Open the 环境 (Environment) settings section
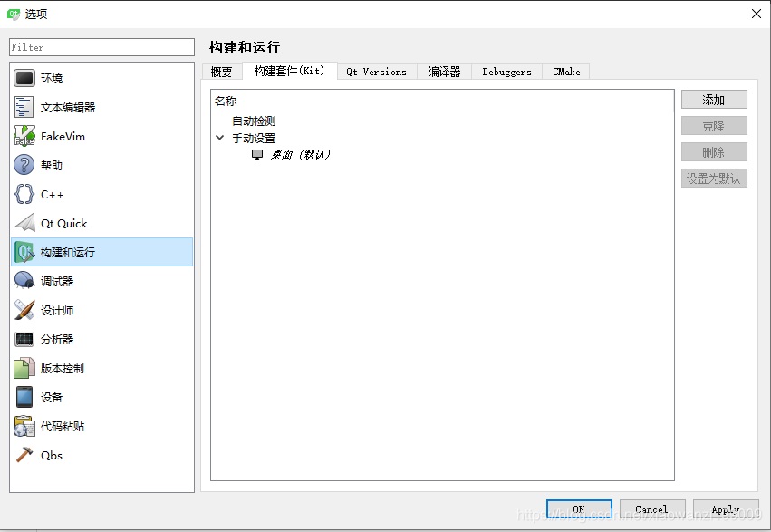The width and height of the screenshot is (771, 532). coord(55,78)
